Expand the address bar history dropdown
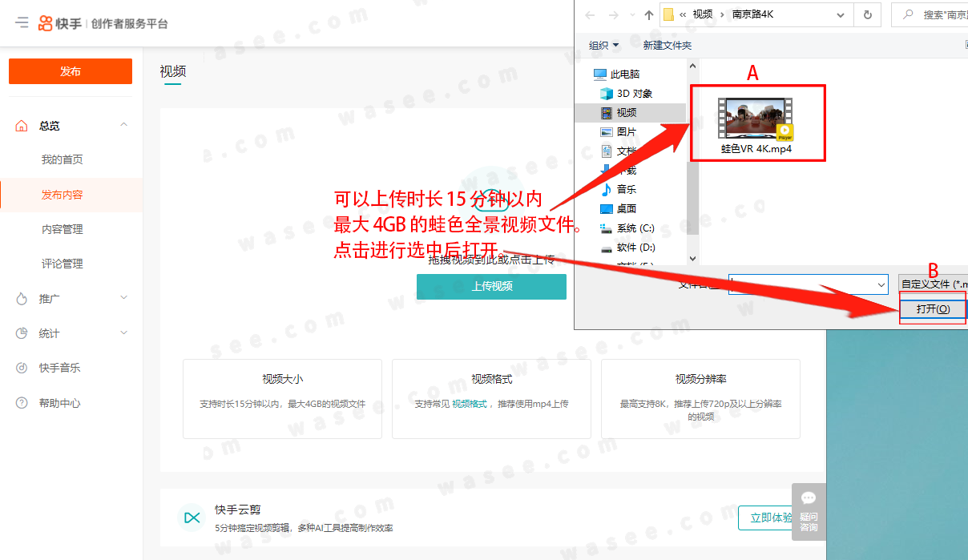 click(x=841, y=14)
